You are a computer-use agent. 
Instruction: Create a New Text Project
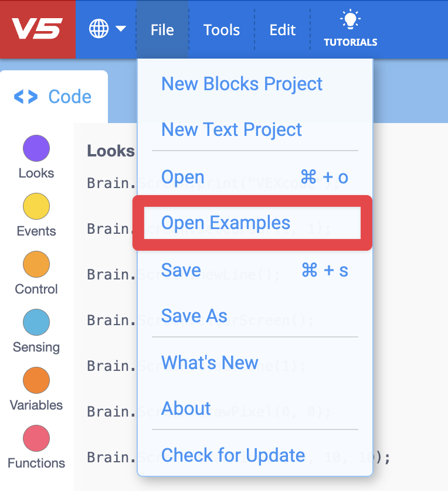click(x=231, y=129)
